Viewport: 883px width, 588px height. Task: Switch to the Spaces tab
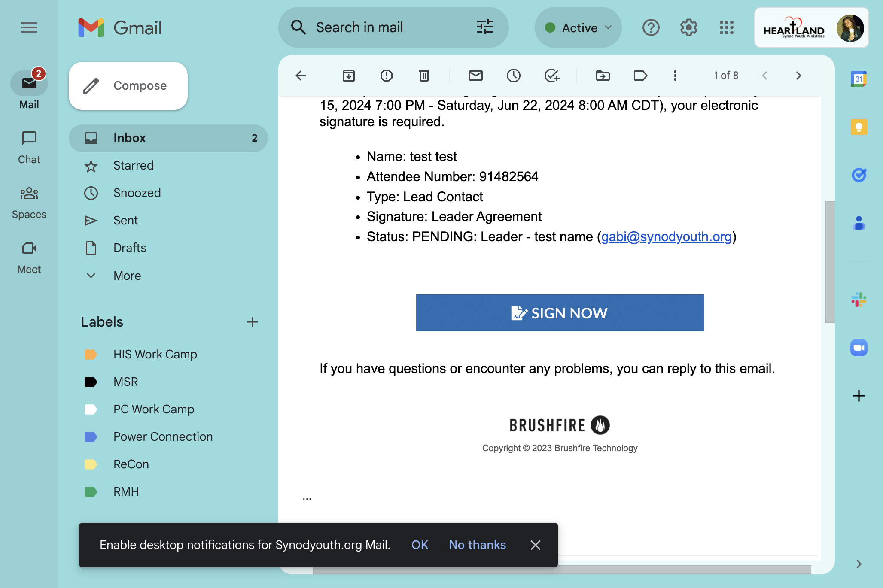click(29, 202)
